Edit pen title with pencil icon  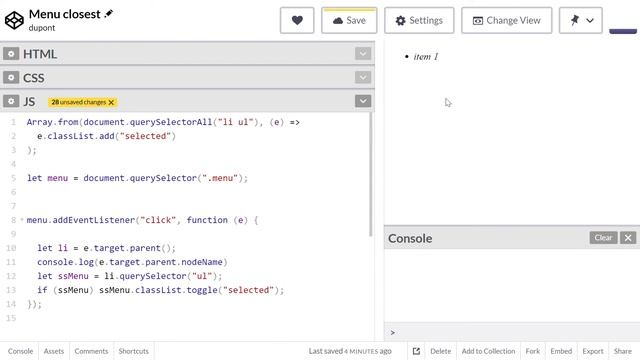(109, 13)
